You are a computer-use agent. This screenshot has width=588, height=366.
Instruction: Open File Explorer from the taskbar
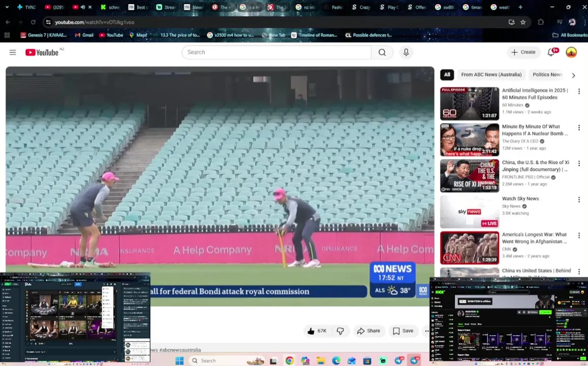(x=320, y=360)
